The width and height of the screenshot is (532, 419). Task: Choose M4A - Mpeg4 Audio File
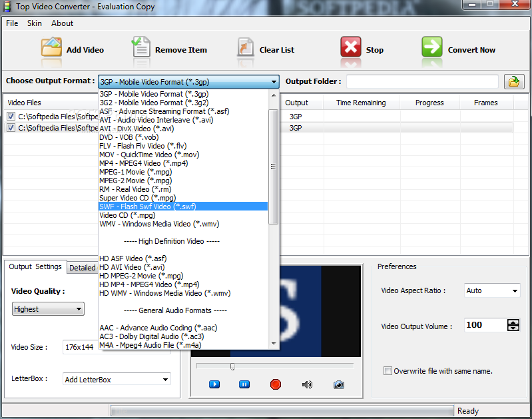183,345
